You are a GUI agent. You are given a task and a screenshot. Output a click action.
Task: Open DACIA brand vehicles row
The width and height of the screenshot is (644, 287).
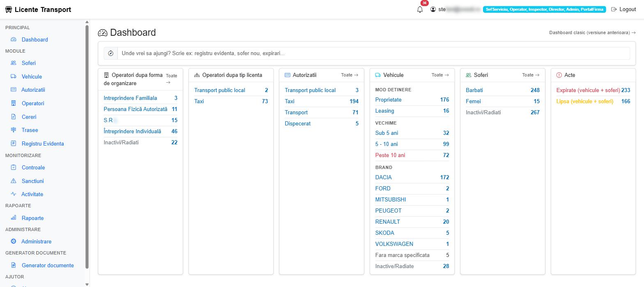pyautogui.click(x=412, y=178)
